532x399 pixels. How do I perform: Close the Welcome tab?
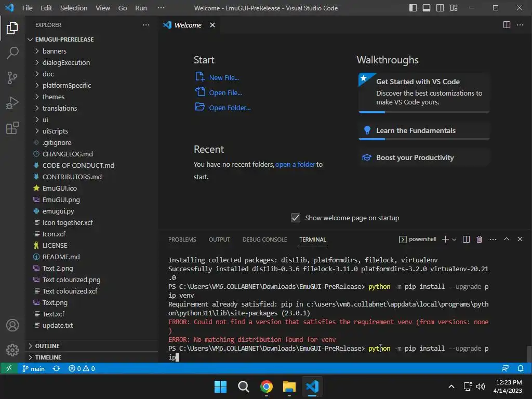tap(212, 25)
